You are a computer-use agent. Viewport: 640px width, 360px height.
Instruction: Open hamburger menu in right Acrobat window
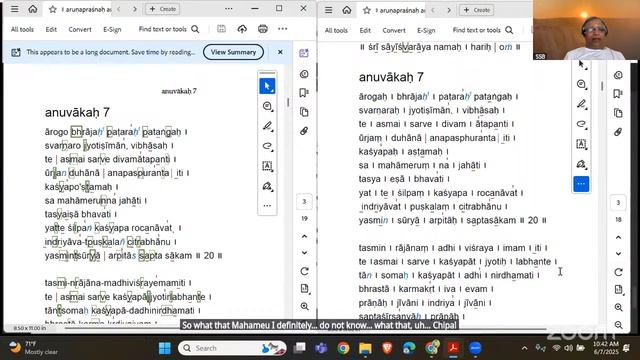click(x=329, y=10)
